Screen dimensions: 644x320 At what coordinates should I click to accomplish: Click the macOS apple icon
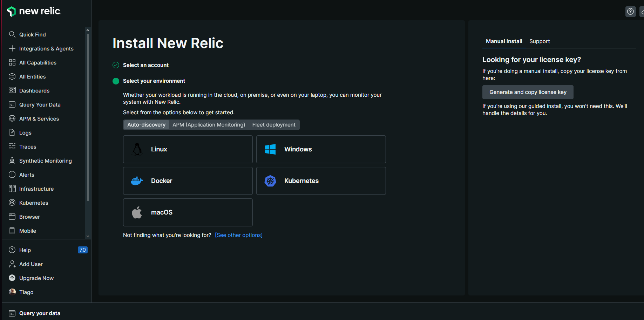(x=137, y=212)
